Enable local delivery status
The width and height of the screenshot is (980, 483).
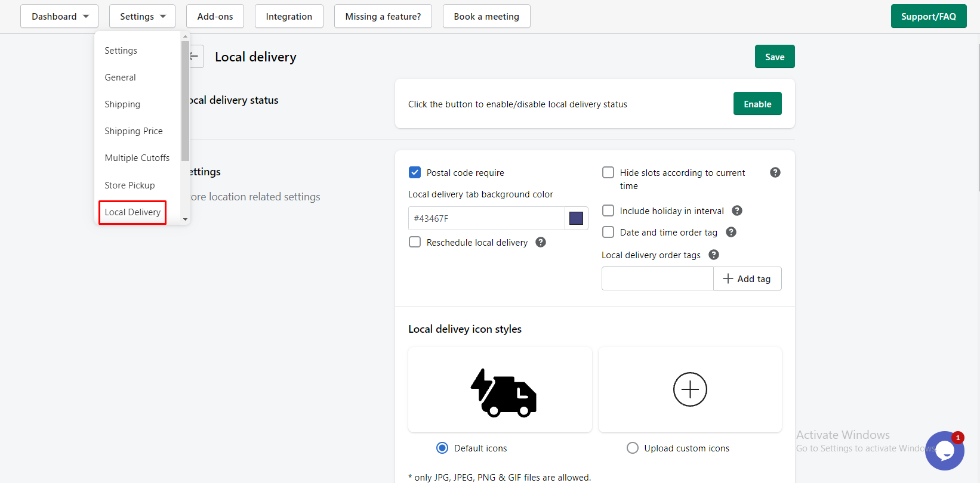[757, 104]
